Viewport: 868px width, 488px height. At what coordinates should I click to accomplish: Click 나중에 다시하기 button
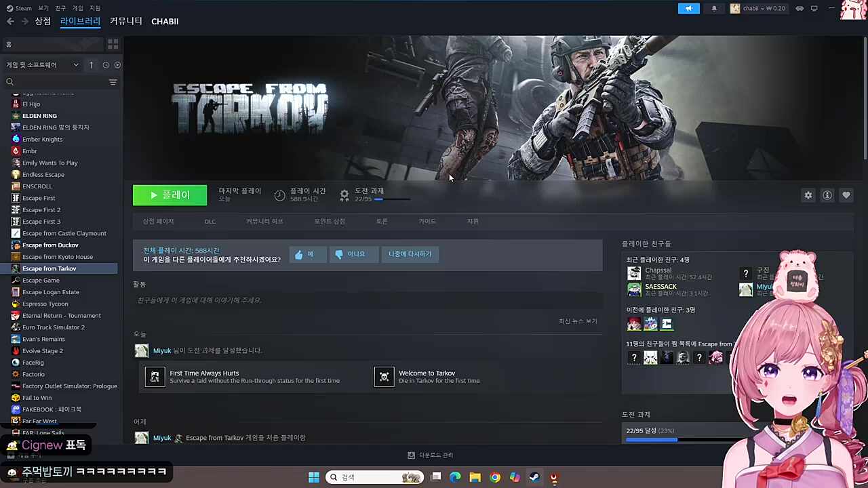pyautogui.click(x=410, y=254)
